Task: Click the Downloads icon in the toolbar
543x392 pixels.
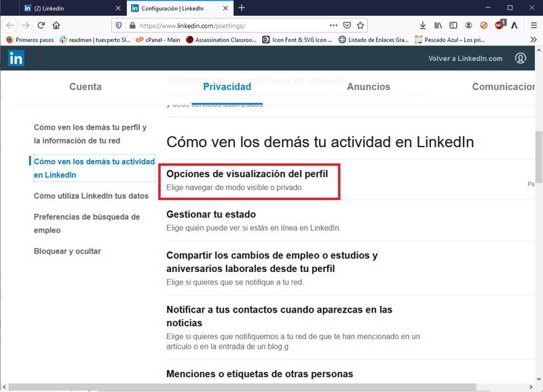Action: [x=422, y=26]
